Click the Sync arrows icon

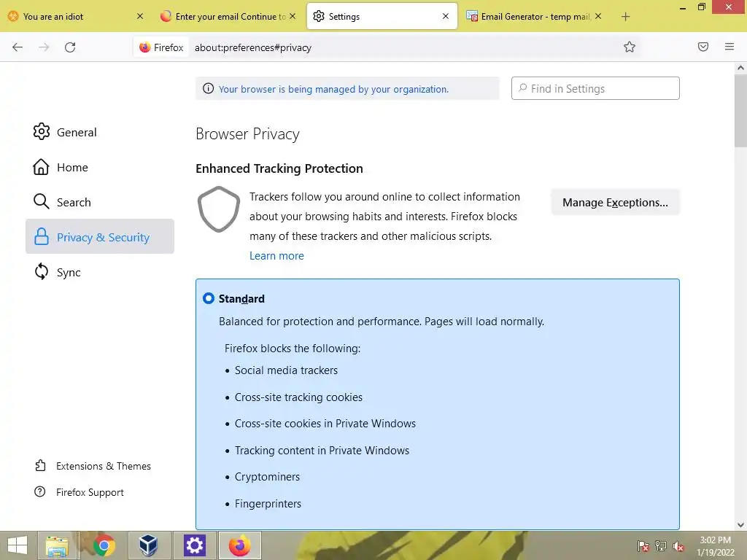42,271
